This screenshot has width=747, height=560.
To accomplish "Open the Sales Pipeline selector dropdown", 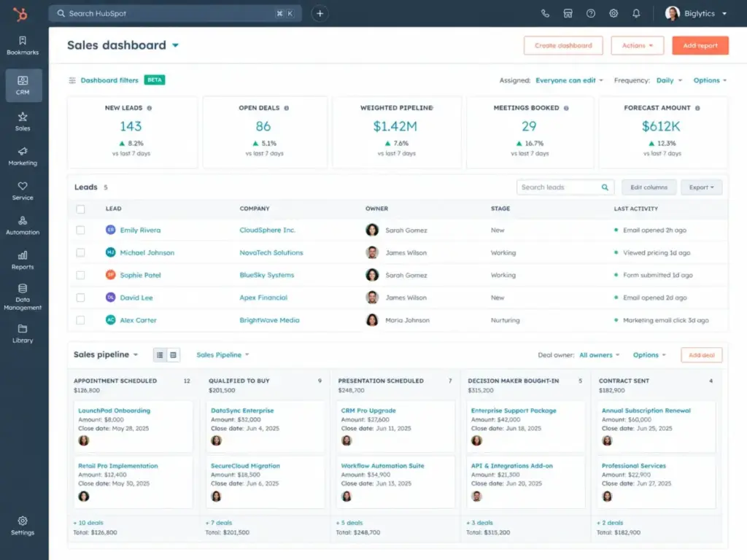I will 223,355.
